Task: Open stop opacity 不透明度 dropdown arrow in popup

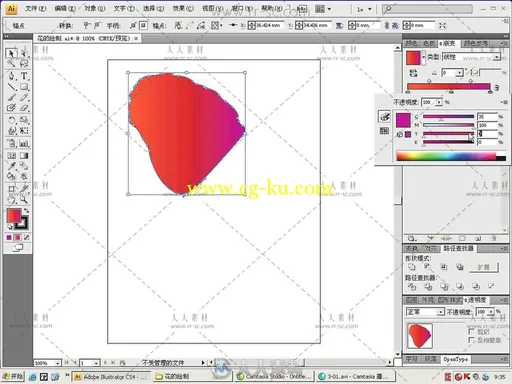Action: pos(439,102)
